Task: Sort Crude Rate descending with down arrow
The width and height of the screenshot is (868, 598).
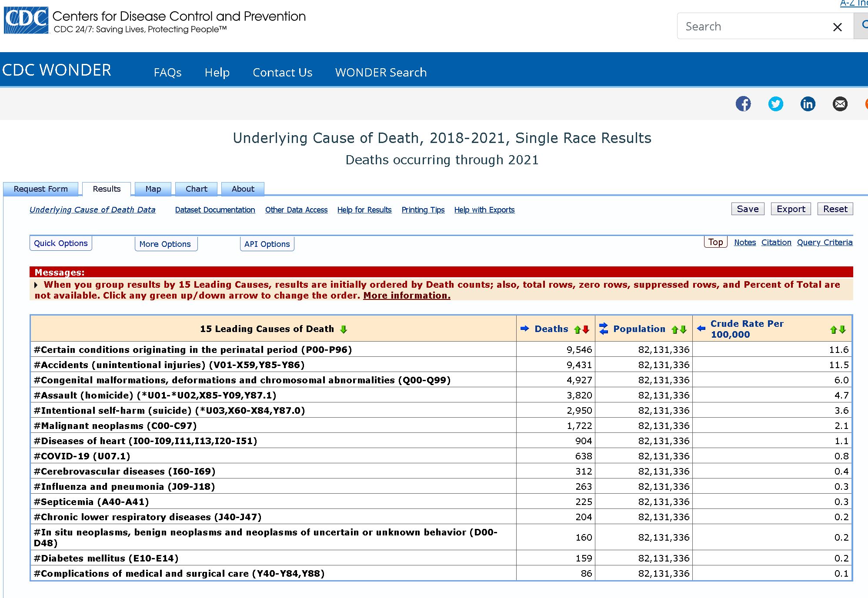Action: click(842, 329)
